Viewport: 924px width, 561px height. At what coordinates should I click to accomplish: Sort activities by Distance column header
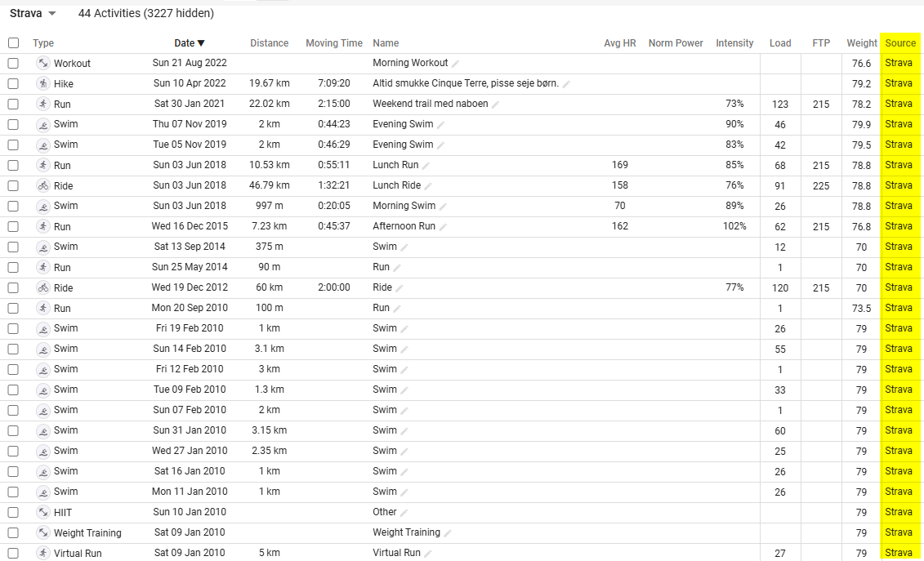pyautogui.click(x=270, y=43)
